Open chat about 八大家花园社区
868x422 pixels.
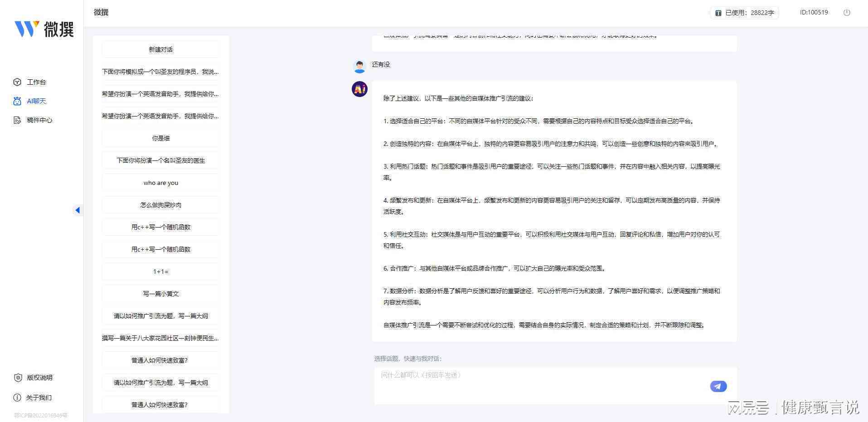click(x=161, y=338)
